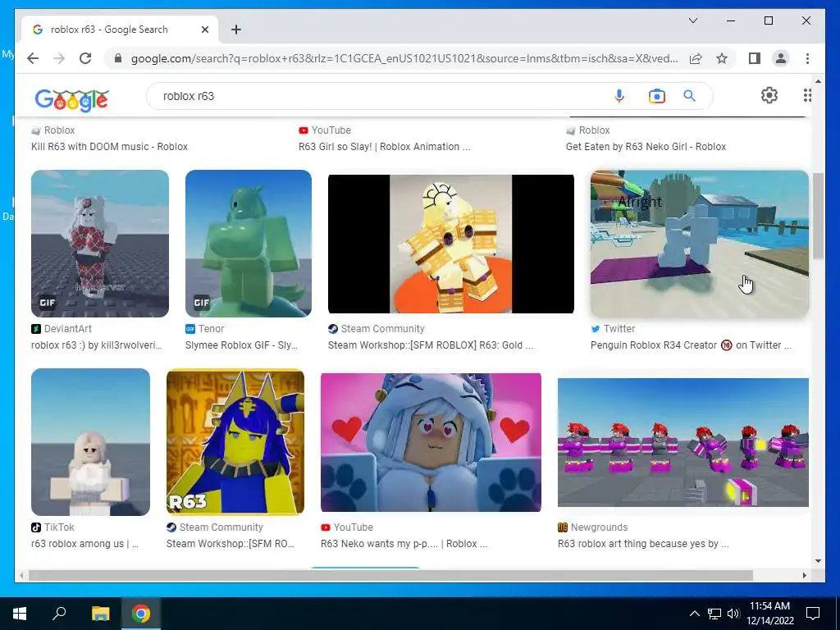Submit search with magnifier icon
The image size is (840, 630).
689,96
